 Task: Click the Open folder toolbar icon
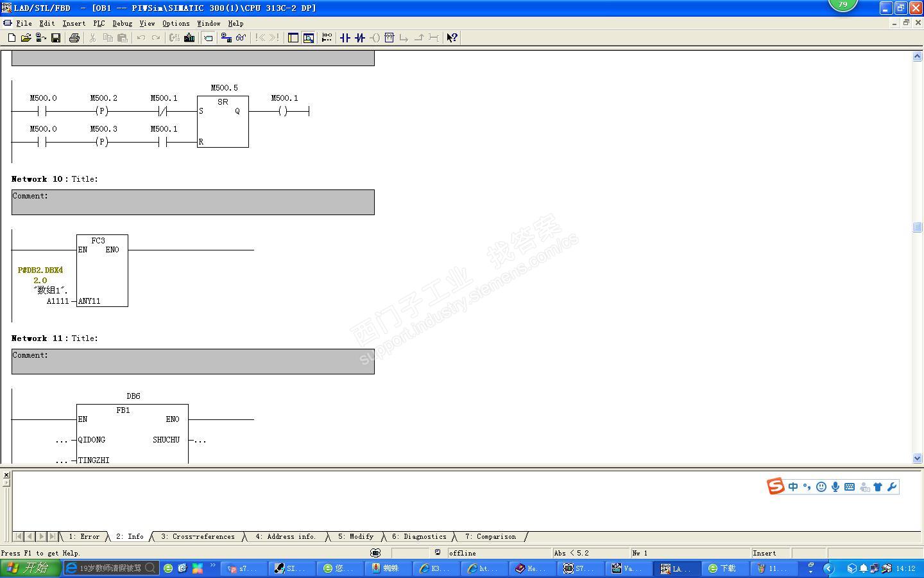26,38
